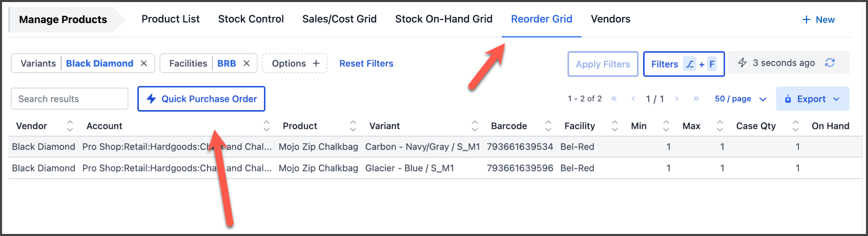Remove the BRB facilities filter
868x236 pixels.
coord(246,63)
